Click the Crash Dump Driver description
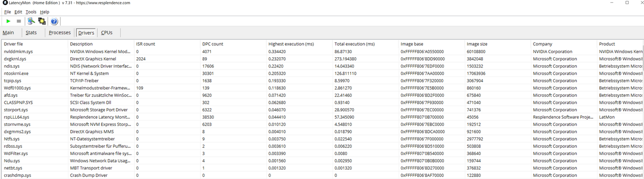This screenshot has width=644, height=179. pyautogui.click(x=89, y=175)
